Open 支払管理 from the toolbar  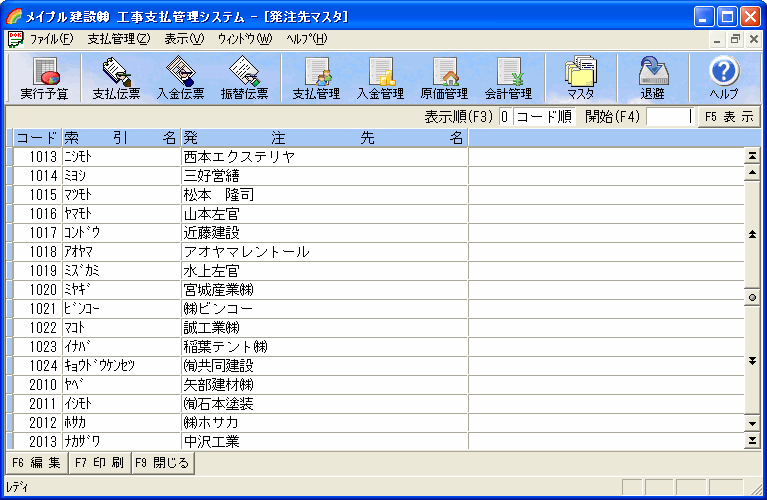[x=316, y=78]
